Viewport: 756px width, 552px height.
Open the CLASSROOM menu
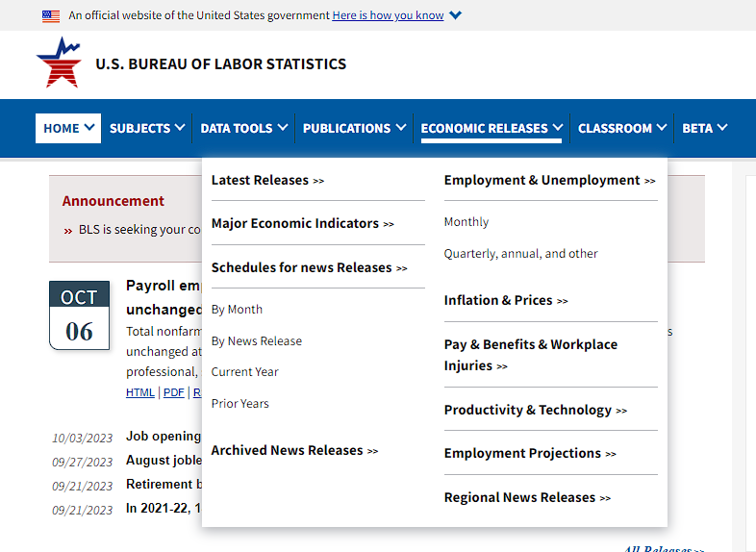(622, 128)
